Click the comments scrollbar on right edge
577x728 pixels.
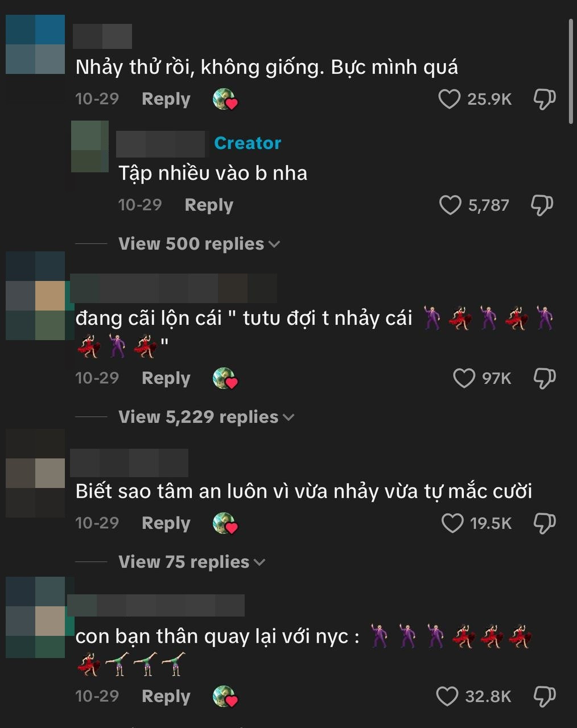(571, 71)
